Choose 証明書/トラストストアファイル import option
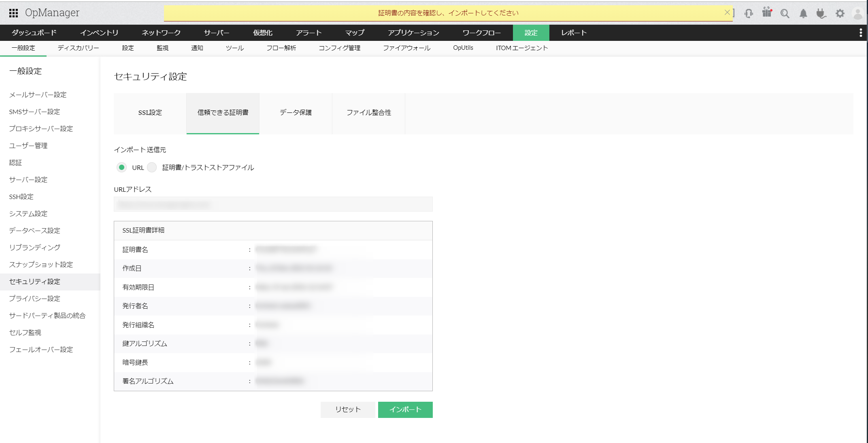 [x=152, y=167]
